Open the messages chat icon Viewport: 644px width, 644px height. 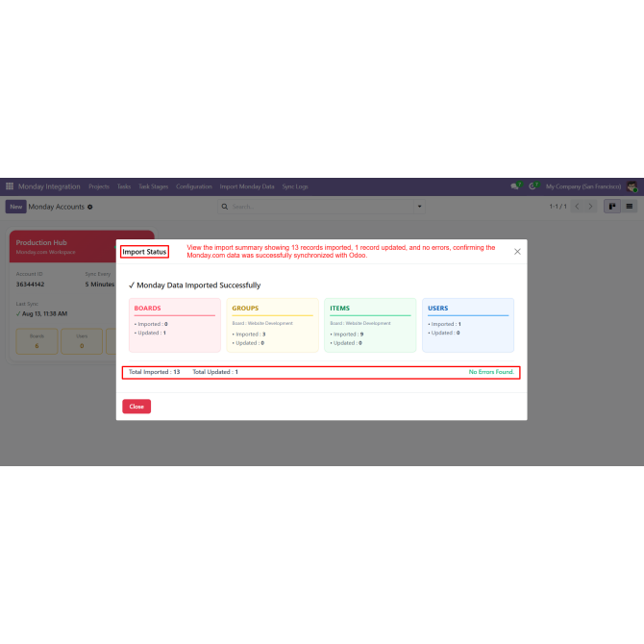(515, 186)
